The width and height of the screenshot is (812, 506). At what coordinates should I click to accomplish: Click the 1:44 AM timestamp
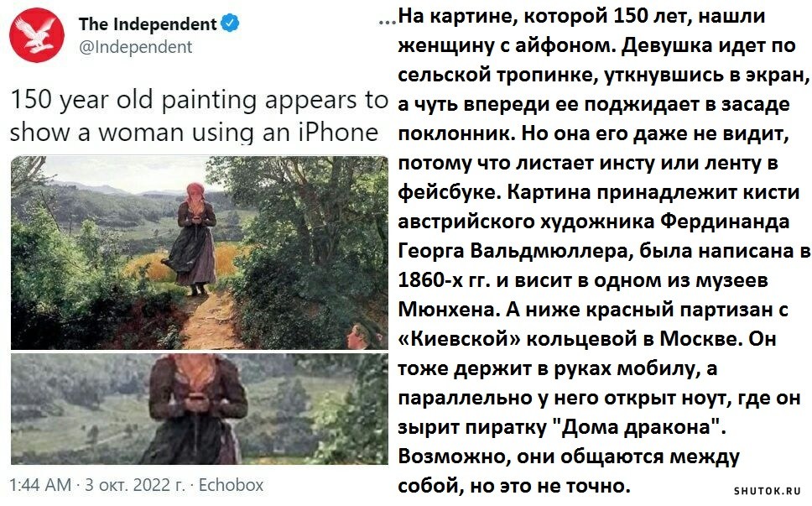pyautogui.click(x=40, y=485)
